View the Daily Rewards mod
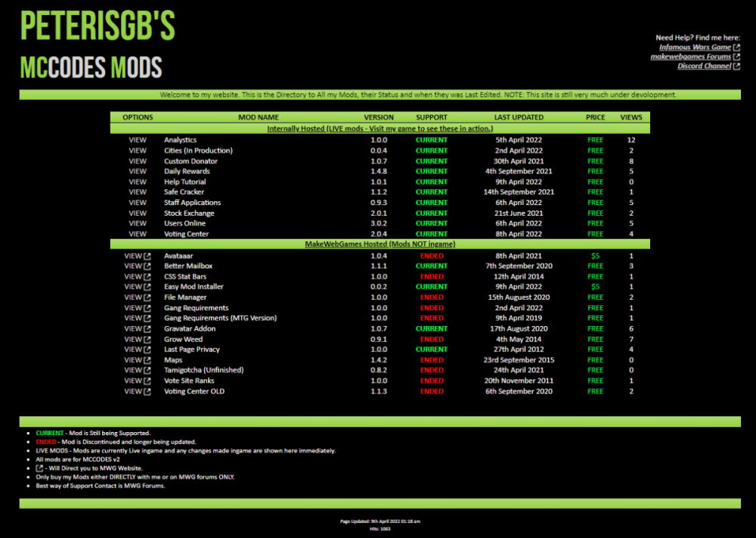Image resolution: width=756 pixels, height=538 pixels. point(138,172)
